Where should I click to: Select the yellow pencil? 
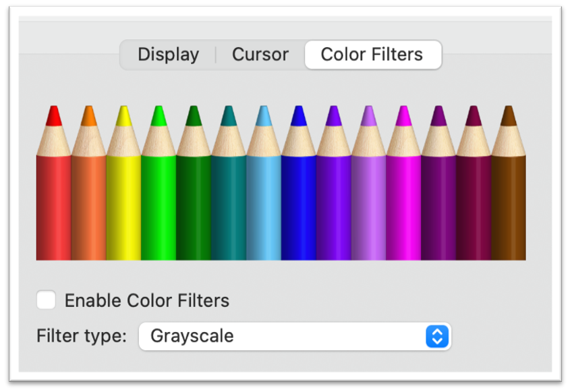[124, 202]
